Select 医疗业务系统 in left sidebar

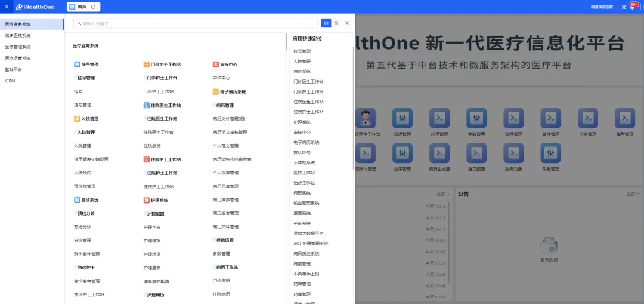pos(32,24)
